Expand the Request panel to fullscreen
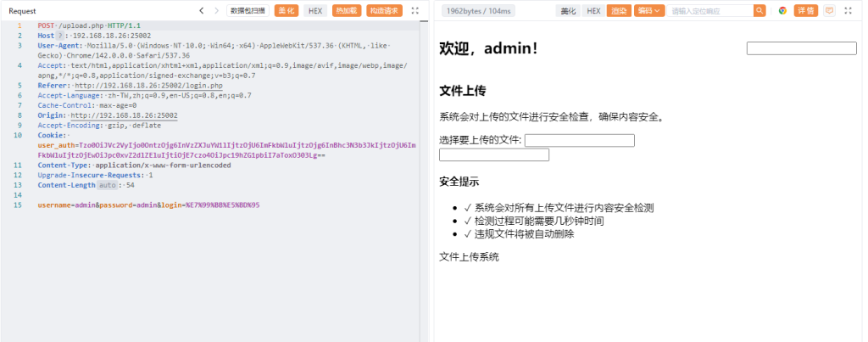Viewport: 868px width, 342px height. (x=415, y=10)
